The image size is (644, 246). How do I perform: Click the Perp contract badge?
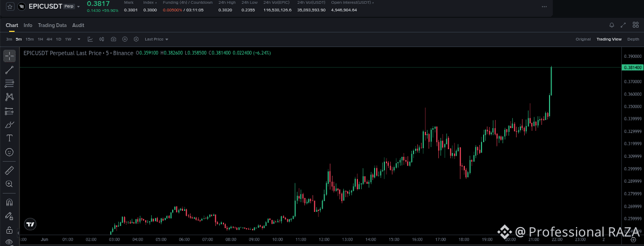69,6
